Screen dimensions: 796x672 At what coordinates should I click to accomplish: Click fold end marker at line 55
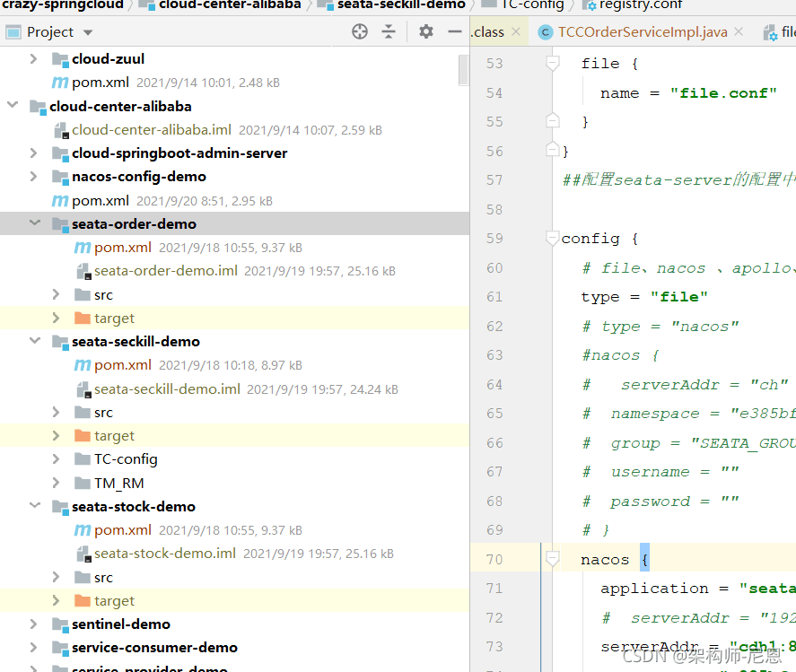552,121
